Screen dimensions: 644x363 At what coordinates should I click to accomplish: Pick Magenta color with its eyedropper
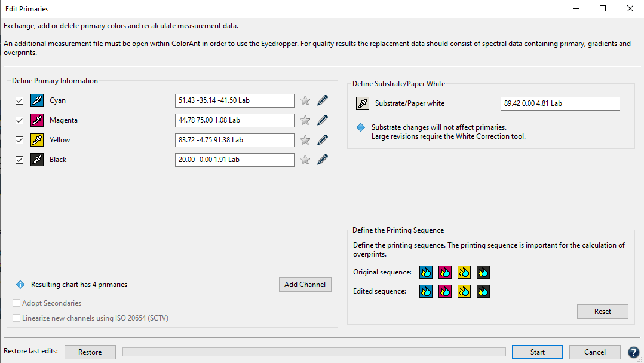point(38,120)
